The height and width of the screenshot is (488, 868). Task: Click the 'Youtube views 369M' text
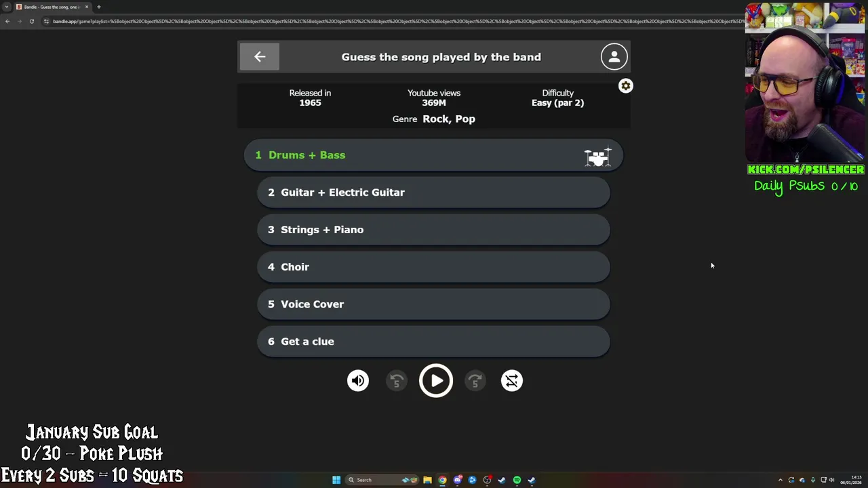point(434,98)
